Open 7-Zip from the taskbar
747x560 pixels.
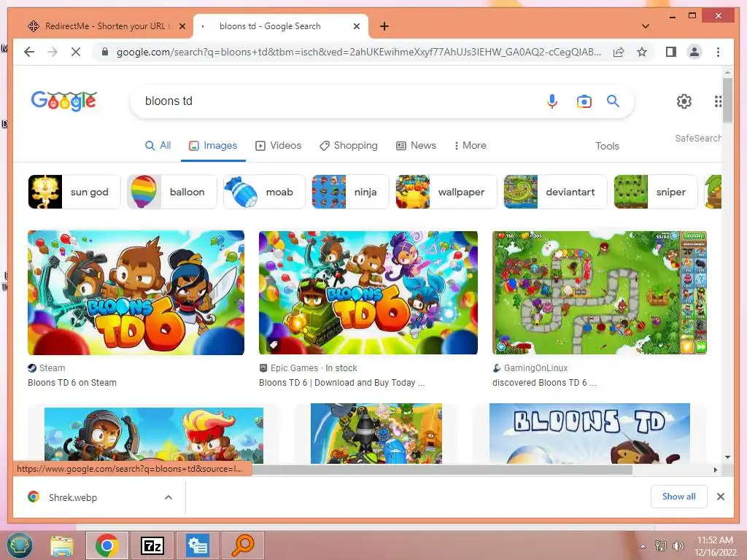point(152,545)
